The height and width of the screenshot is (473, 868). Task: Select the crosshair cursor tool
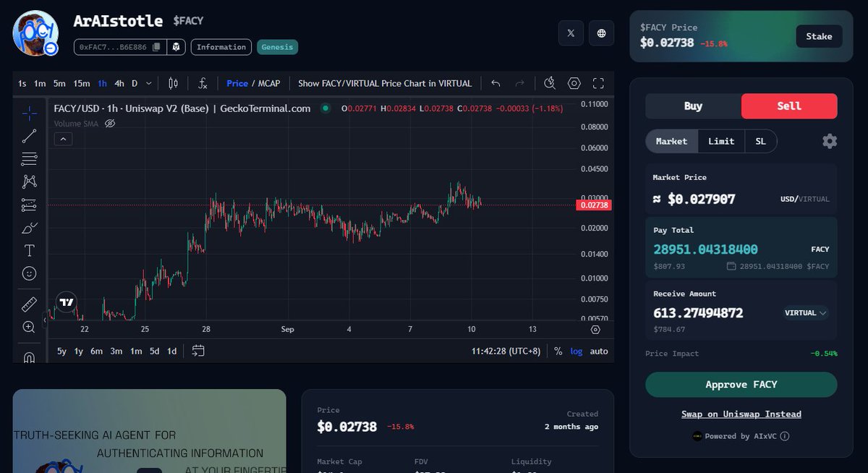[x=30, y=112]
